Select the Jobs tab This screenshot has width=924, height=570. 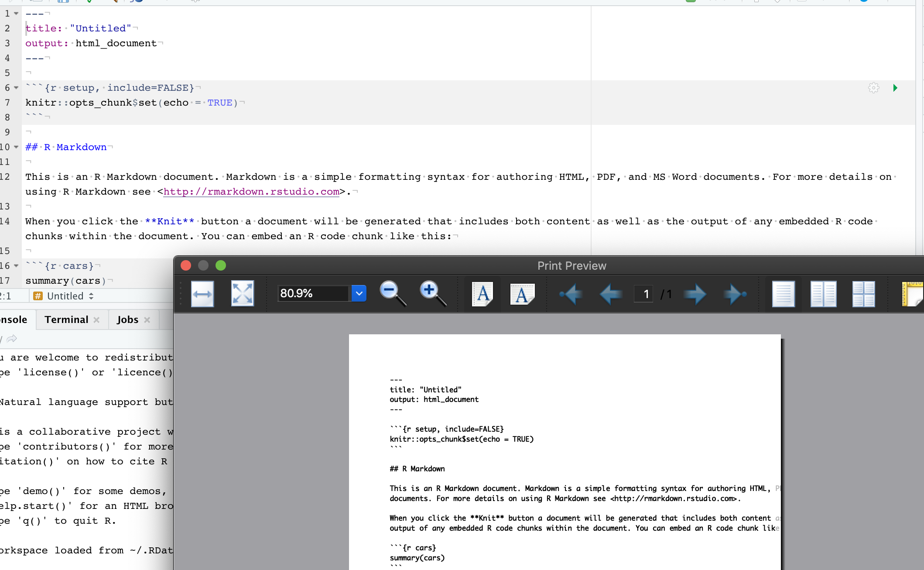pyautogui.click(x=127, y=319)
